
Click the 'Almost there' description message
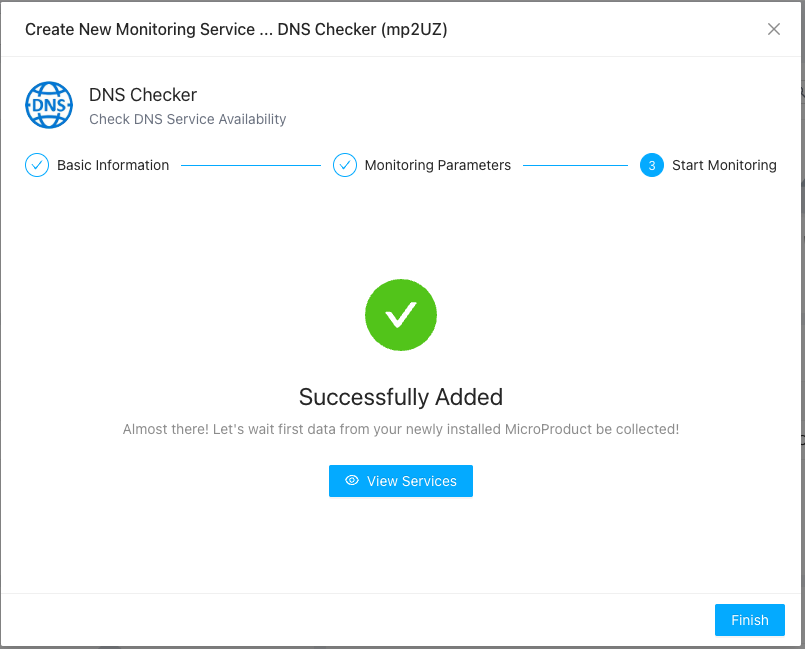(401, 429)
